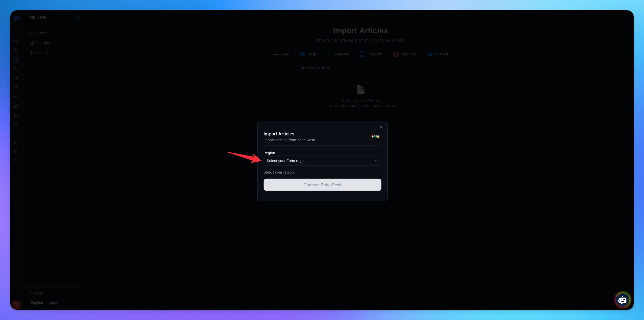
Task: Click the Zoho logo in the dialog header
Action: (375, 136)
